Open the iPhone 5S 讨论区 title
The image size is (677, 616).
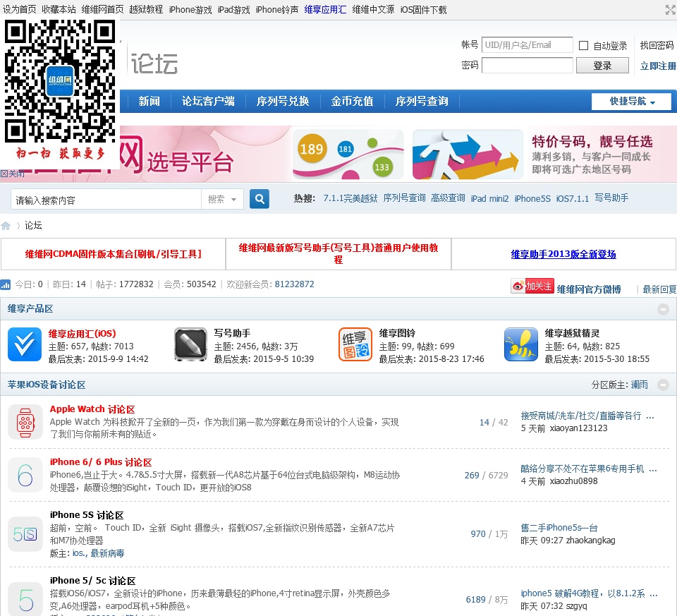point(87,515)
